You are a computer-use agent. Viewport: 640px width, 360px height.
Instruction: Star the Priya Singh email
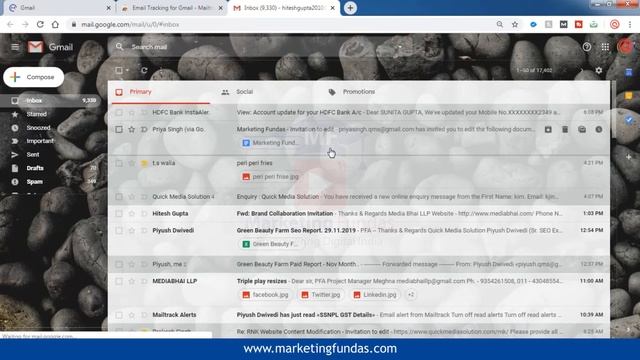pos(131,129)
